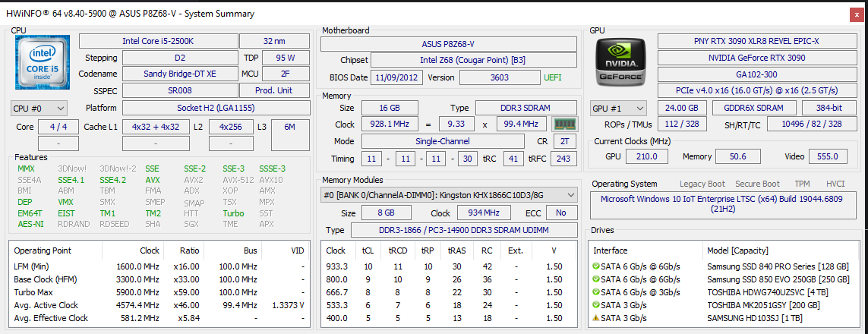Viewport: 868px width, 334px height.
Task: Click the 95 W TDP value
Action: click(x=286, y=58)
